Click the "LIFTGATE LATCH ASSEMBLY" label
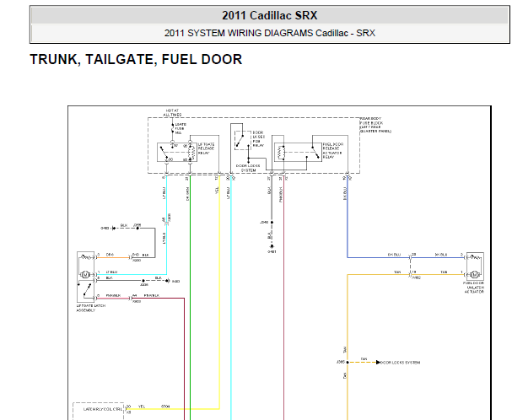This screenshot has width=512, height=420. pyautogui.click(x=91, y=308)
